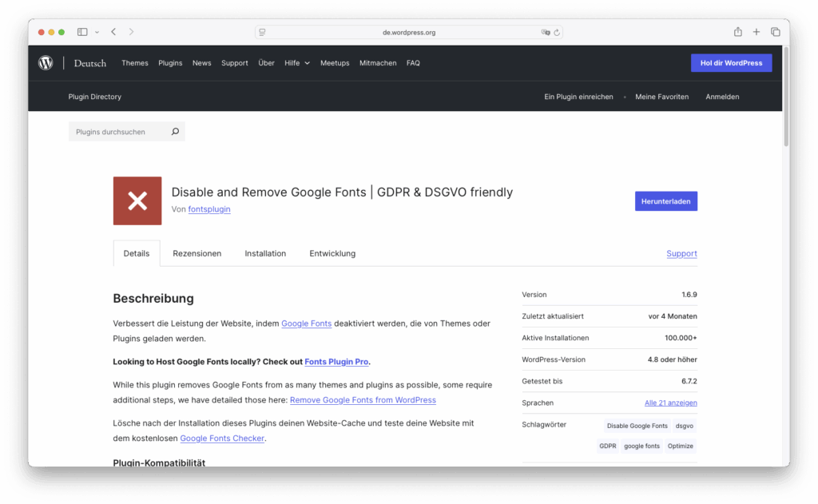The image size is (818, 504).
Task: Open the Meetups menu item
Action: coord(335,63)
